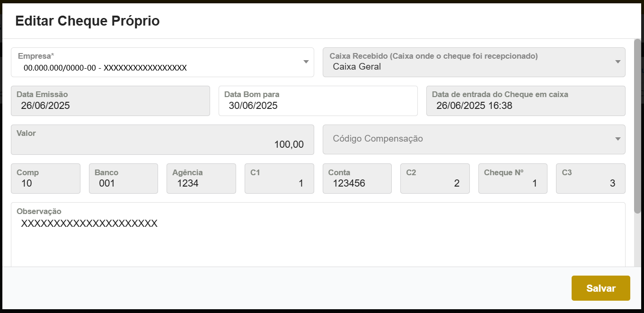Open the Código Compensação dropdown

pyautogui.click(x=474, y=139)
